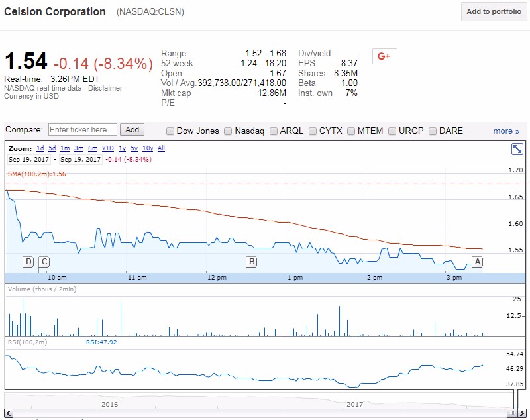Set chart zoom to 1d
Image resolution: width=530 pixels, height=420 pixels.
(40, 148)
